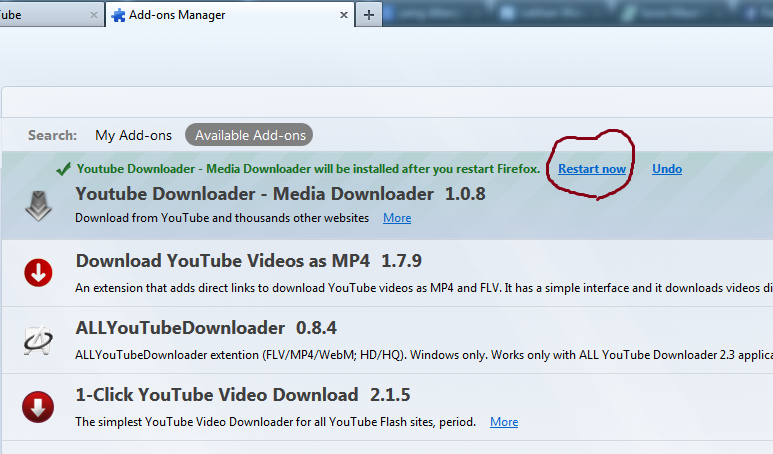Click the 1-Click YouTube Video Download icon
This screenshot has height=454, width=773.
click(38, 407)
